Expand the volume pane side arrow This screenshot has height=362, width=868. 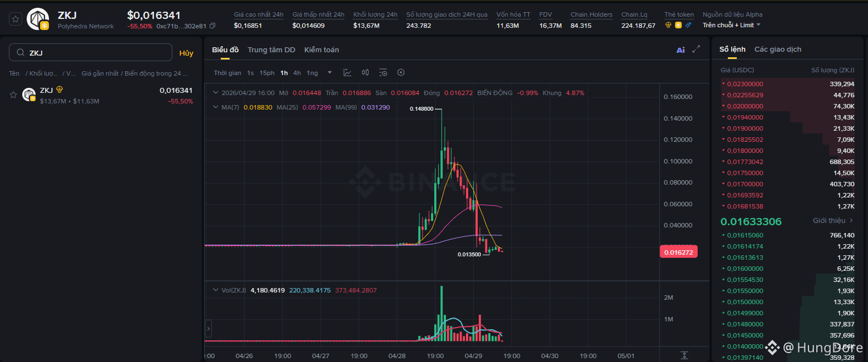click(209, 329)
